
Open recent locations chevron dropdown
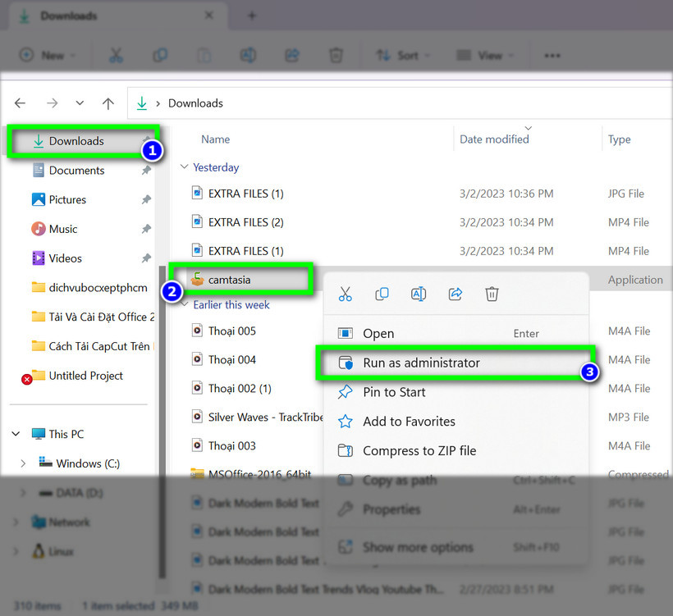80,103
